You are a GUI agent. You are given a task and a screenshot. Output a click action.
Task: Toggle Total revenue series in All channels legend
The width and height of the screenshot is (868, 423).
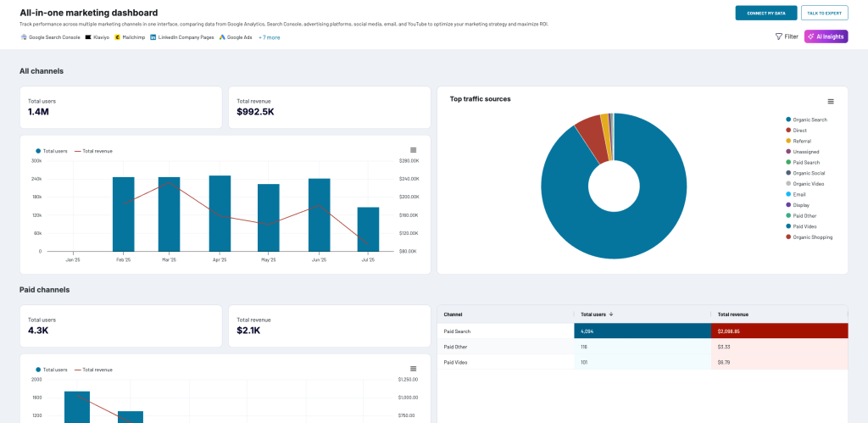93,151
